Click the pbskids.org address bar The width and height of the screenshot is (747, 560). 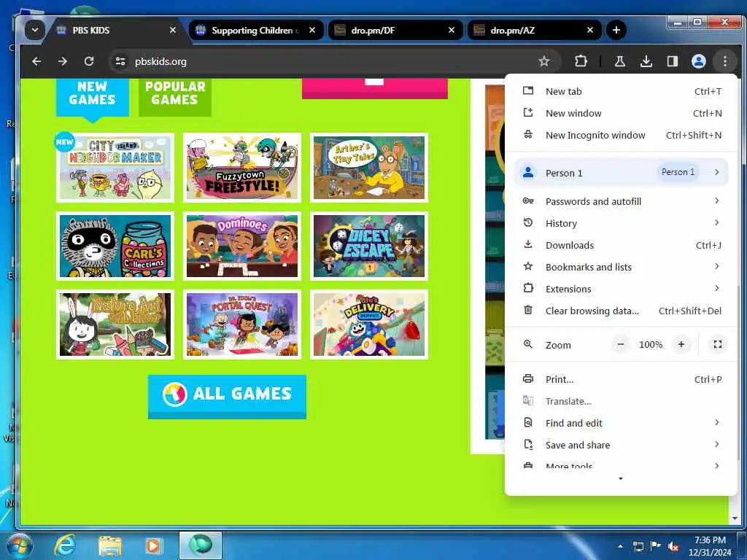coord(333,61)
